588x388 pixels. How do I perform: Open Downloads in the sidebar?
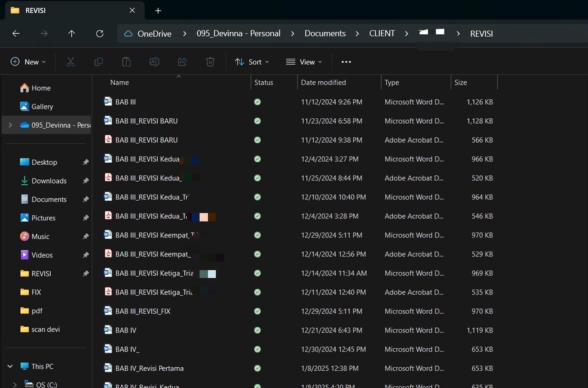(49, 181)
